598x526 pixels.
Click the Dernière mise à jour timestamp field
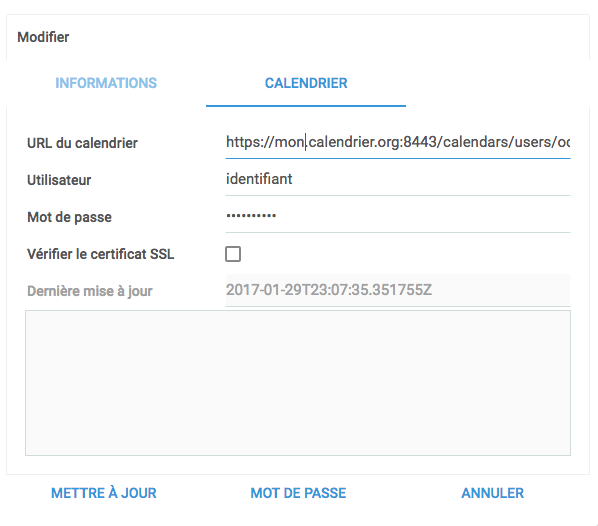pyautogui.click(x=398, y=290)
